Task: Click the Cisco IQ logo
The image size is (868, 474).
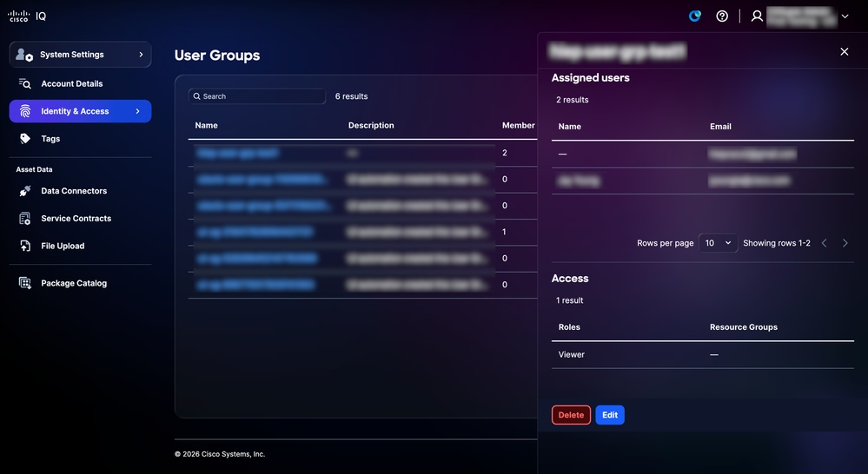Action: (x=27, y=16)
